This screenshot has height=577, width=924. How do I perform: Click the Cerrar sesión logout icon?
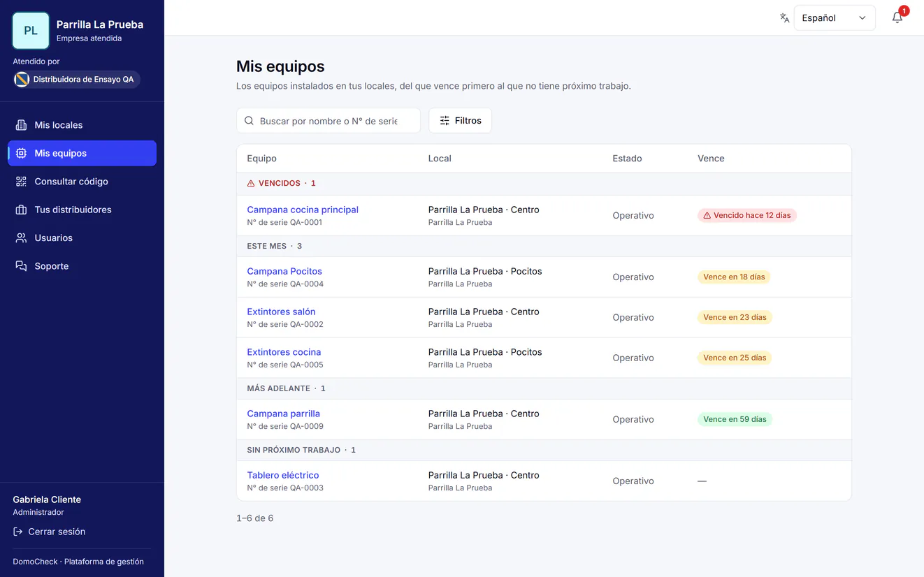click(x=18, y=532)
